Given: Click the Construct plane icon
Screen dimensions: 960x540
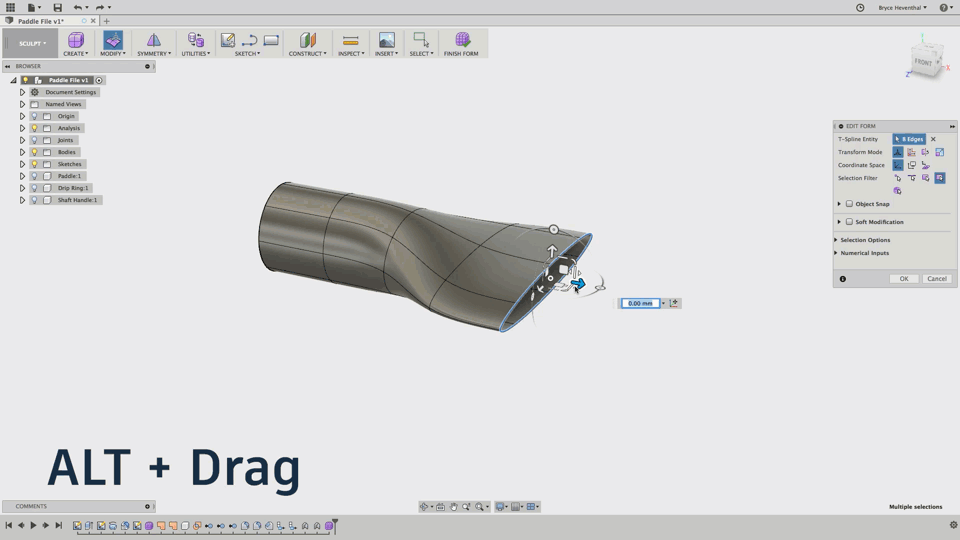Looking at the screenshot, I should click(x=307, y=40).
